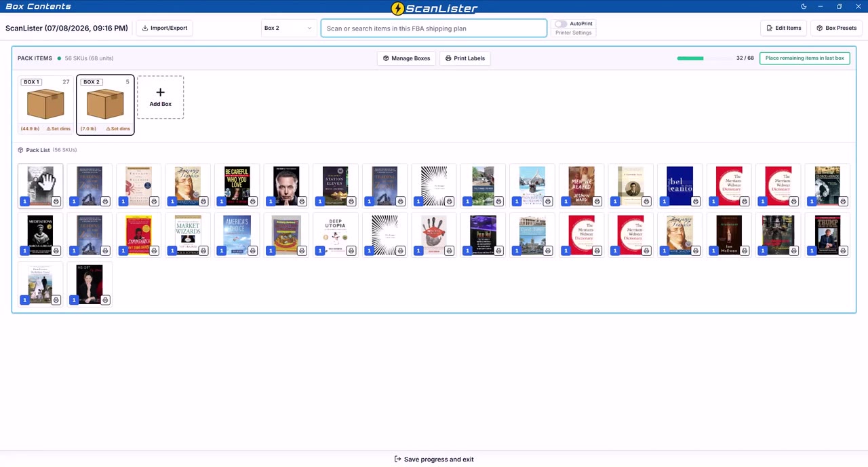Select the Box 1 package icon
This screenshot has width=868, height=467.
click(45, 105)
